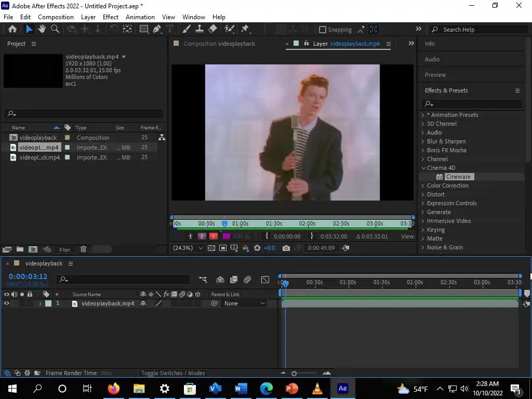Open the Composition Mini-Flowchart in timeline
Screen dimensions: 532x399
(x=203, y=280)
